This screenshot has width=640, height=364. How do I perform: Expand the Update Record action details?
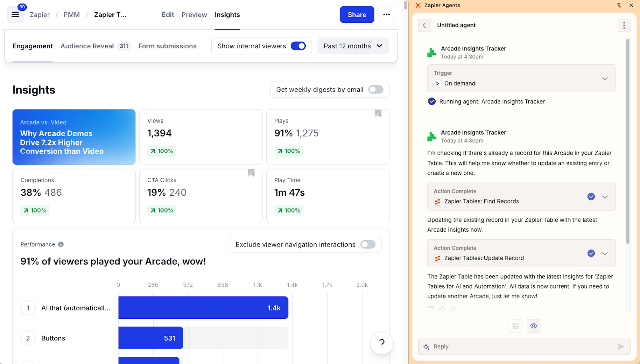click(605, 253)
